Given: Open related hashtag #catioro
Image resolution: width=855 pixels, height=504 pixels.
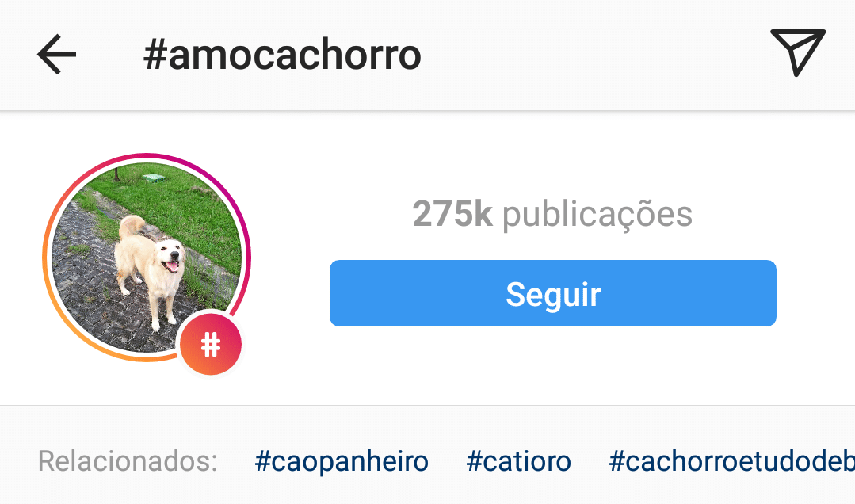Looking at the screenshot, I should point(518,461).
